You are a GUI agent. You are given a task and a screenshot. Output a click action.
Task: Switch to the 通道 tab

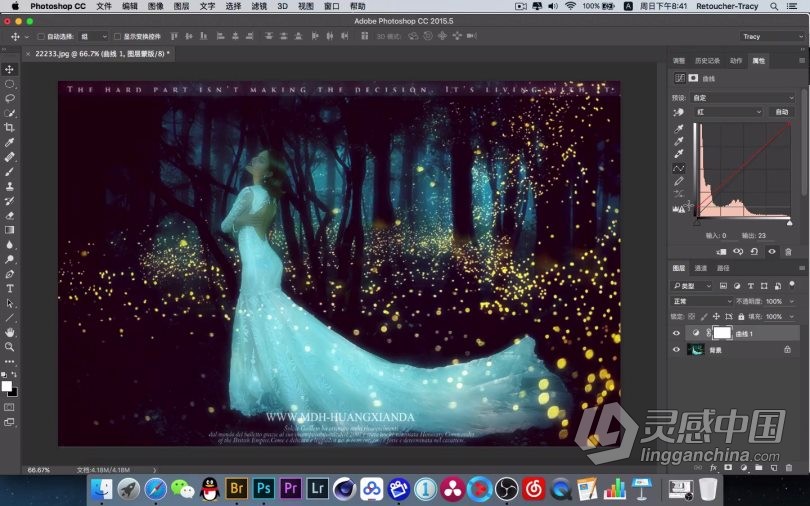point(700,268)
